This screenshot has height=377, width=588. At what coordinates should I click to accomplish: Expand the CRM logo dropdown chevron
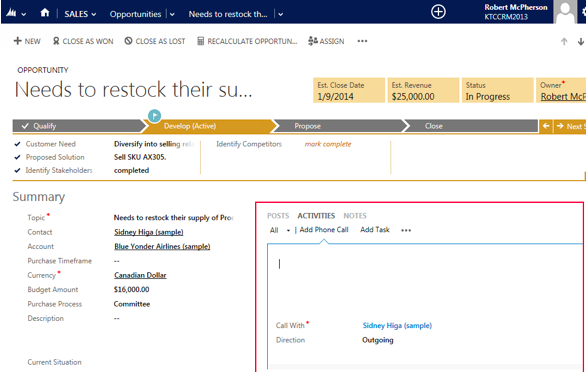pos(24,15)
